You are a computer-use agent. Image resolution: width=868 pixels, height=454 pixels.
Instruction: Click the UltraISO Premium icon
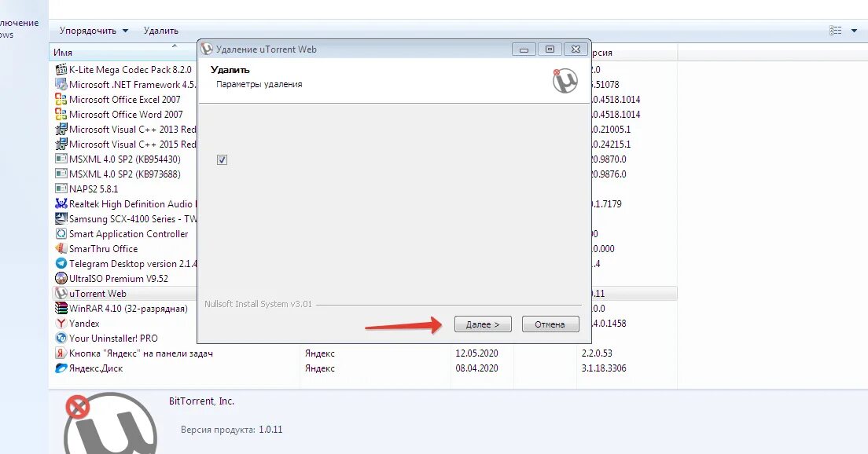pos(61,279)
